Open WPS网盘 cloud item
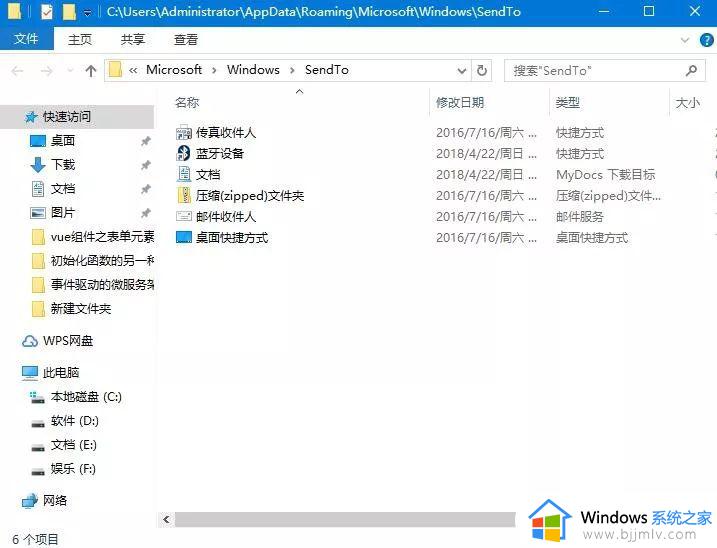The image size is (717, 548). pyautogui.click(x=68, y=341)
